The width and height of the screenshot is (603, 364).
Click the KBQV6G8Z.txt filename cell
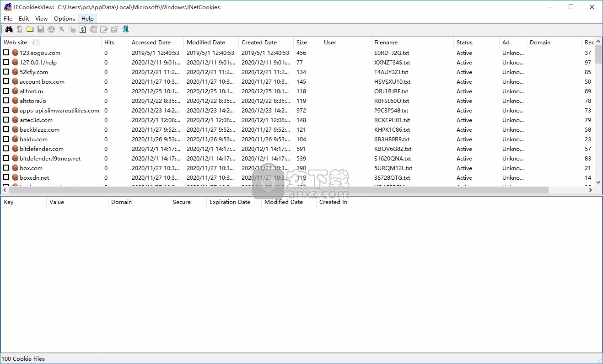click(x=393, y=149)
